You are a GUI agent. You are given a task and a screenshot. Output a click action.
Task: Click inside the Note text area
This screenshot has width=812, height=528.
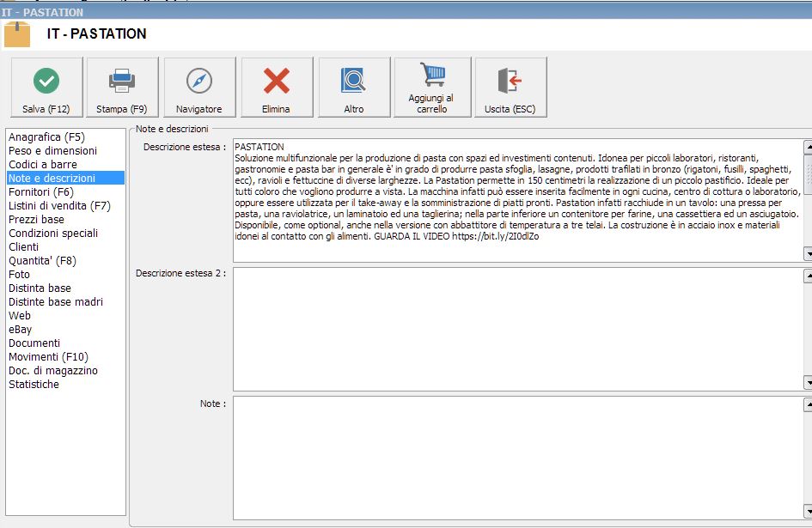coord(518,458)
